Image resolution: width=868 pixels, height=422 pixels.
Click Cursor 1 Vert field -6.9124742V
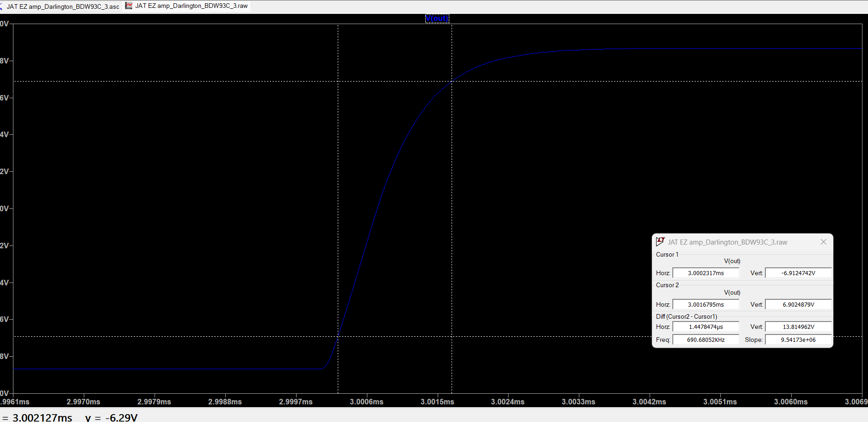coord(798,273)
